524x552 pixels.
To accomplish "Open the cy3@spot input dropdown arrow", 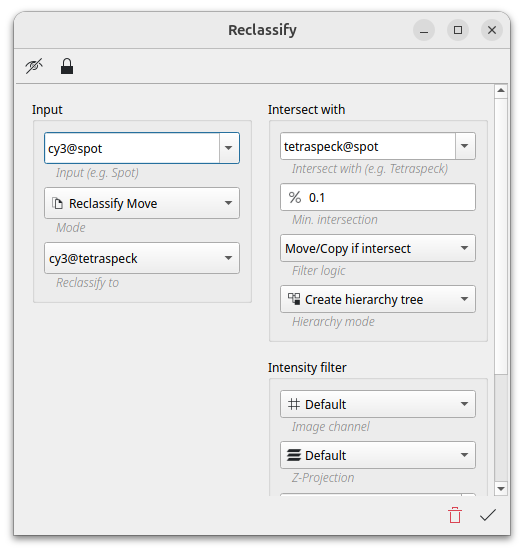I will [x=229, y=148].
